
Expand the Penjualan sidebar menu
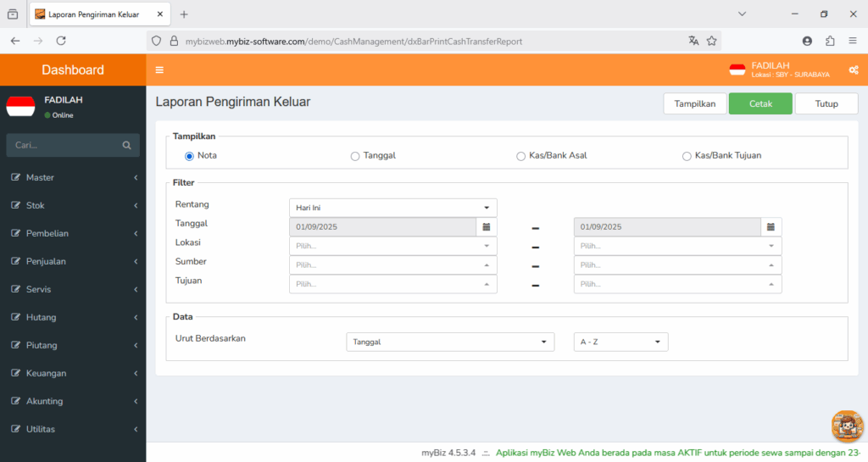pyautogui.click(x=73, y=261)
